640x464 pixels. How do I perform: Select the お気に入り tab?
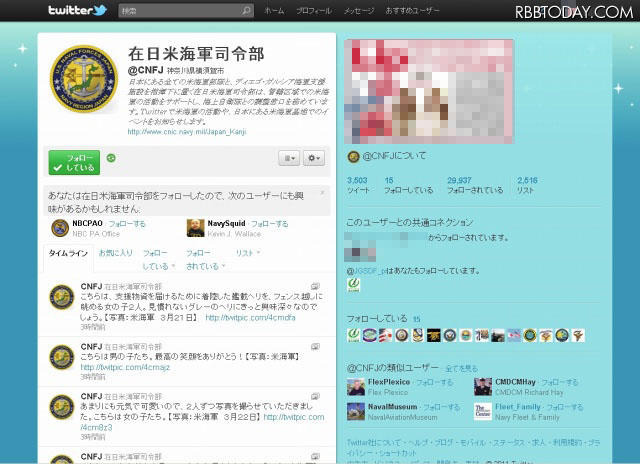[x=116, y=253]
